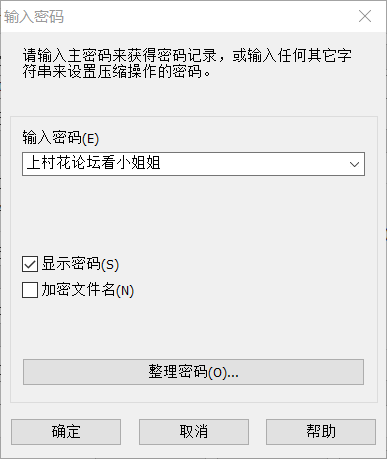Viewport: 387px width, 459px height.
Task: Click the chevron beside the password entry
Action: 354,164
